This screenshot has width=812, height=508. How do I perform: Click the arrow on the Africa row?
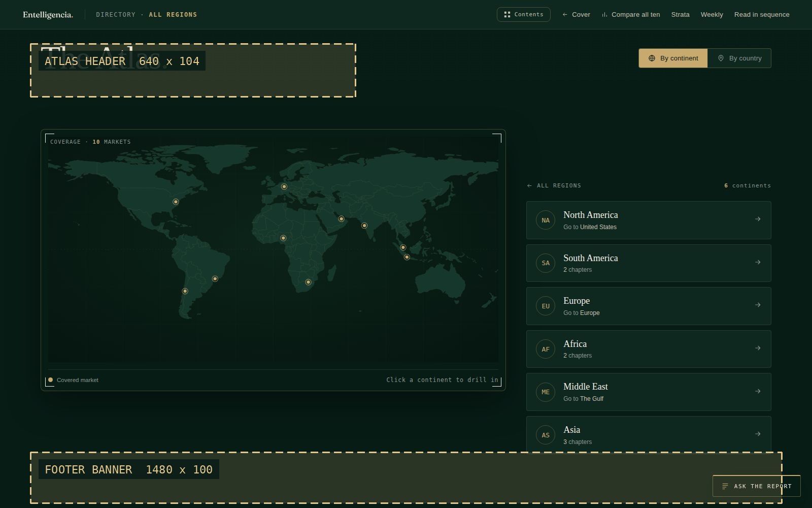pos(758,348)
